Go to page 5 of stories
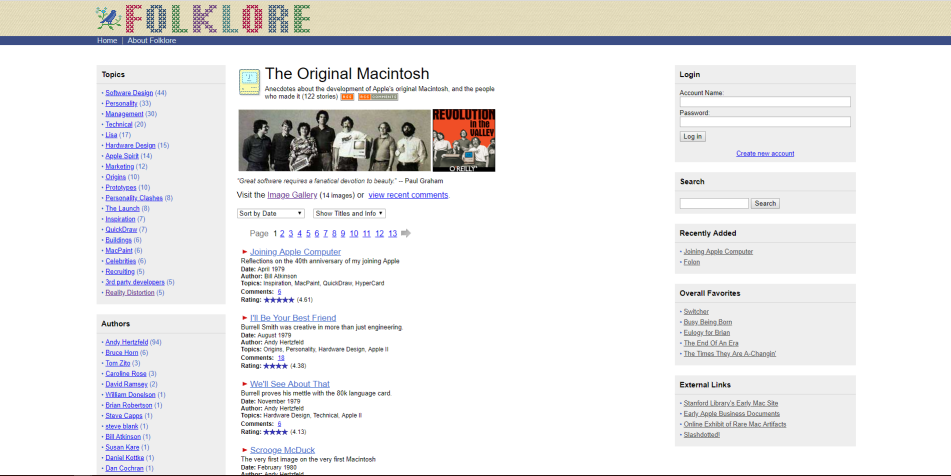Image resolution: width=951 pixels, height=476 pixels. [x=308, y=233]
